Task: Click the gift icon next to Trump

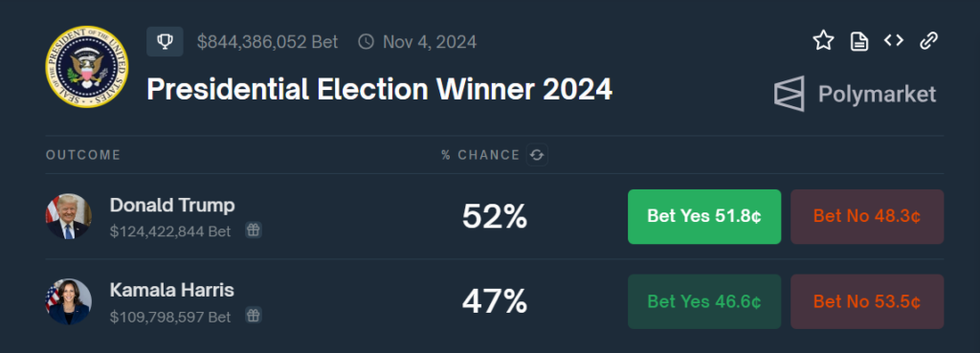Action: (x=253, y=231)
